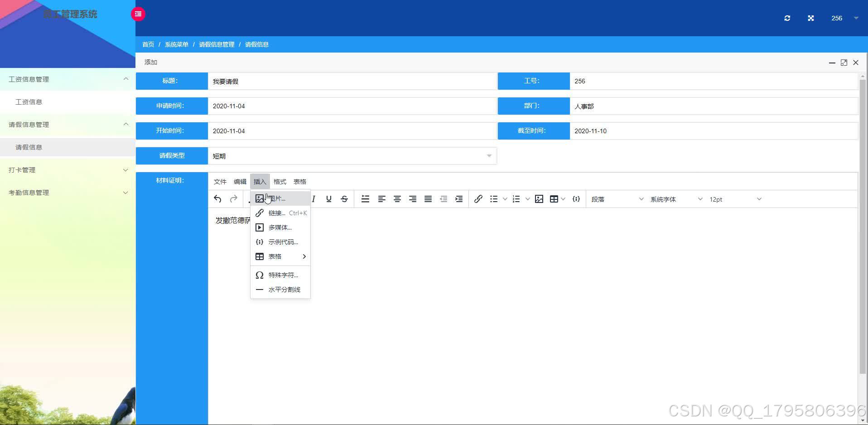The width and height of the screenshot is (868, 425).
Task: Click the 开始时间 date field
Action: point(352,131)
